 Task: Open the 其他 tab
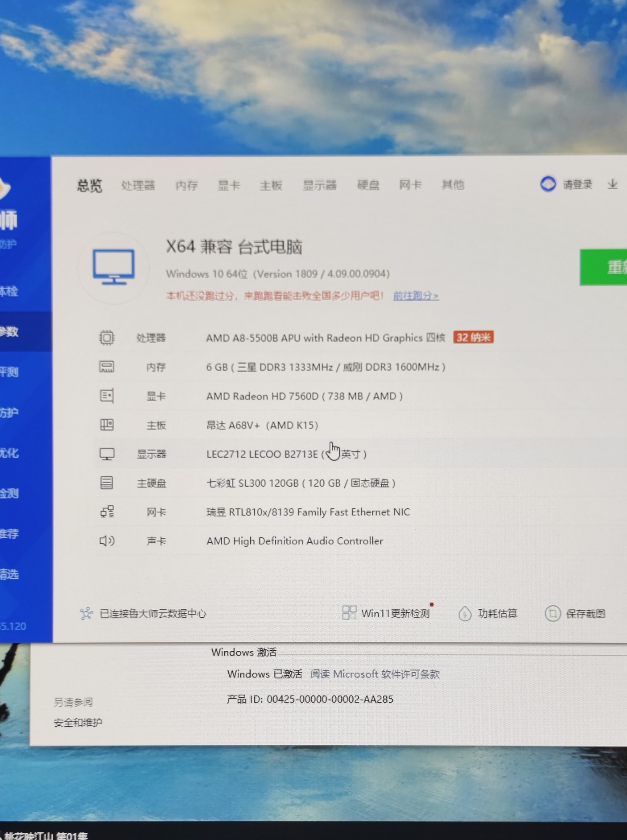[453, 185]
